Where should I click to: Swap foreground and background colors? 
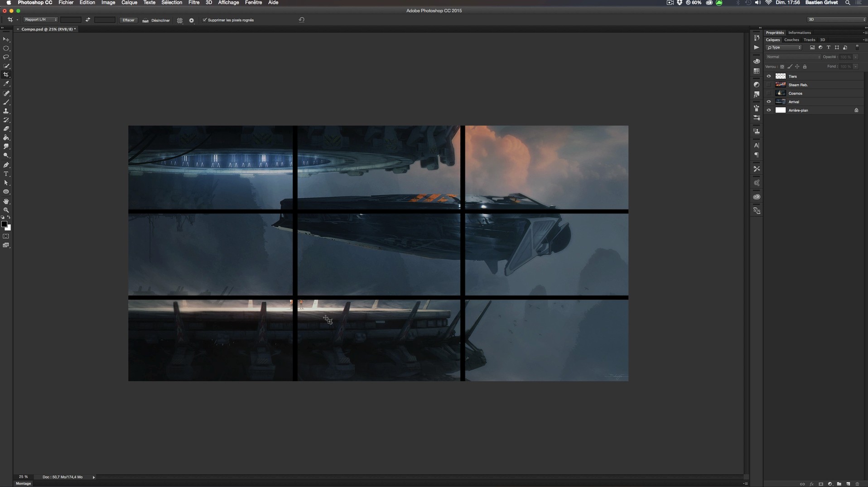click(x=9, y=217)
